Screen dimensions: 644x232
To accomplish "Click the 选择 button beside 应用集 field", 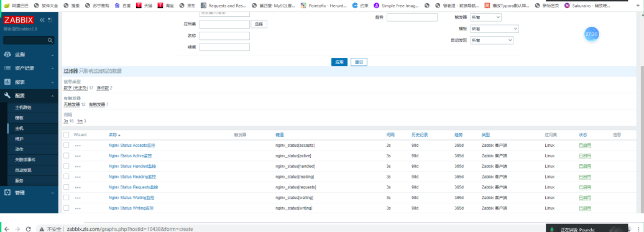I will click(259, 24).
